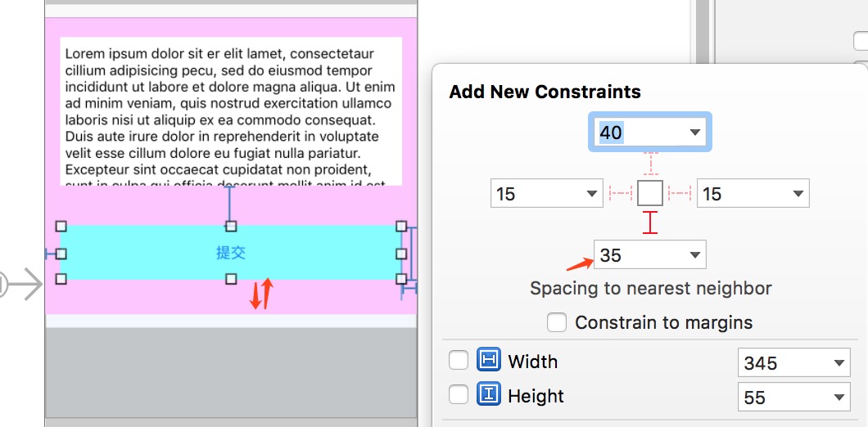Viewport: 868px width, 427px height.
Task: Toggle the bottom red constraint strut
Action: 650,222
